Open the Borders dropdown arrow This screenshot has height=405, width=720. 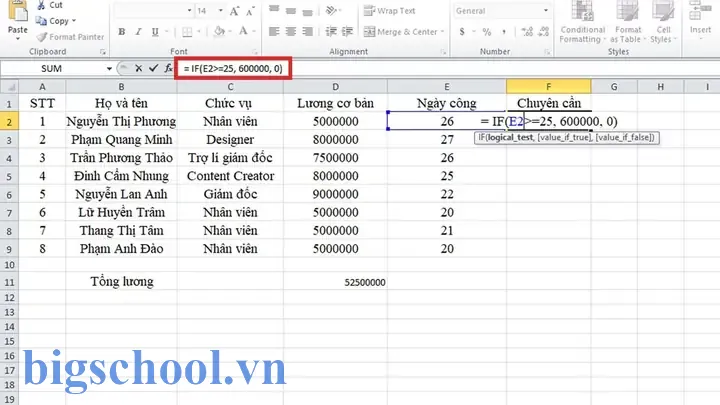pyautogui.click(x=199, y=32)
